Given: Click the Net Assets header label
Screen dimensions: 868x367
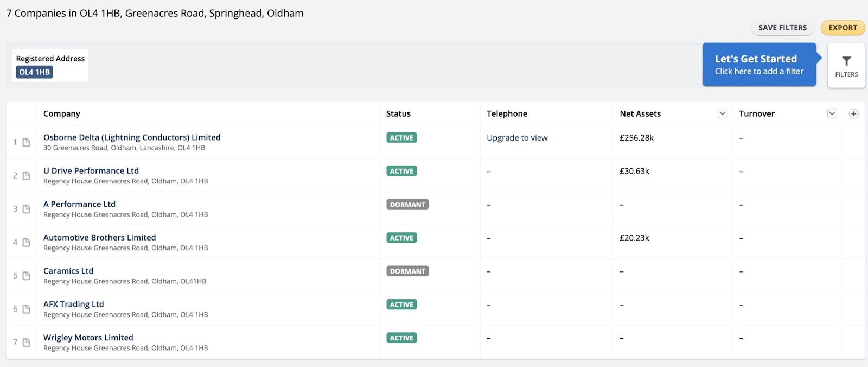Looking at the screenshot, I should click(640, 113).
